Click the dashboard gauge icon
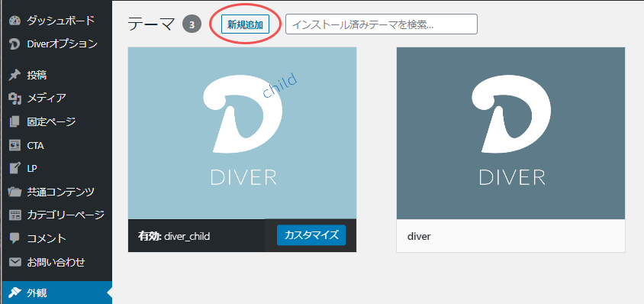The height and width of the screenshot is (304, 644). 14,21
